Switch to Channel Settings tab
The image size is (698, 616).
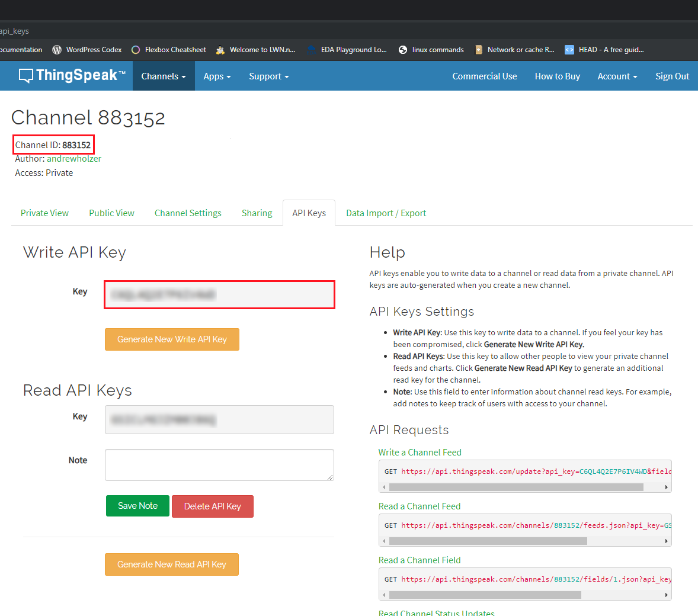tap(188, 213)
